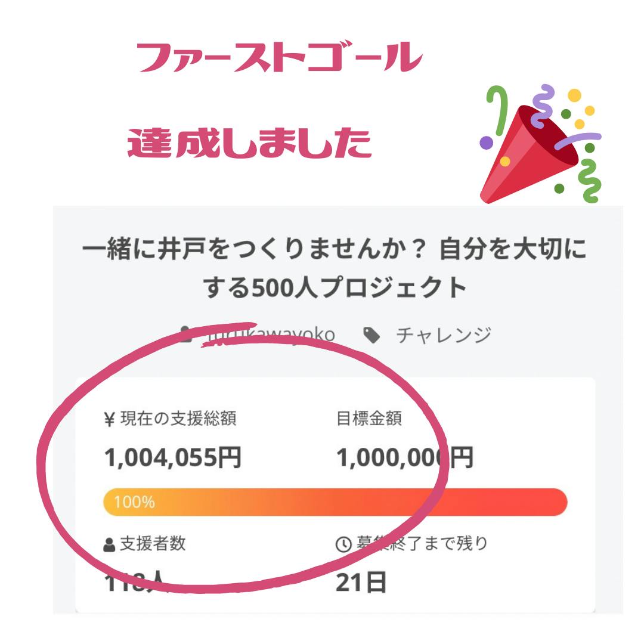This screenshot has width=644, height=644.
Task: Click the yen icon beside 現在の支援総額
Action: 109,419
